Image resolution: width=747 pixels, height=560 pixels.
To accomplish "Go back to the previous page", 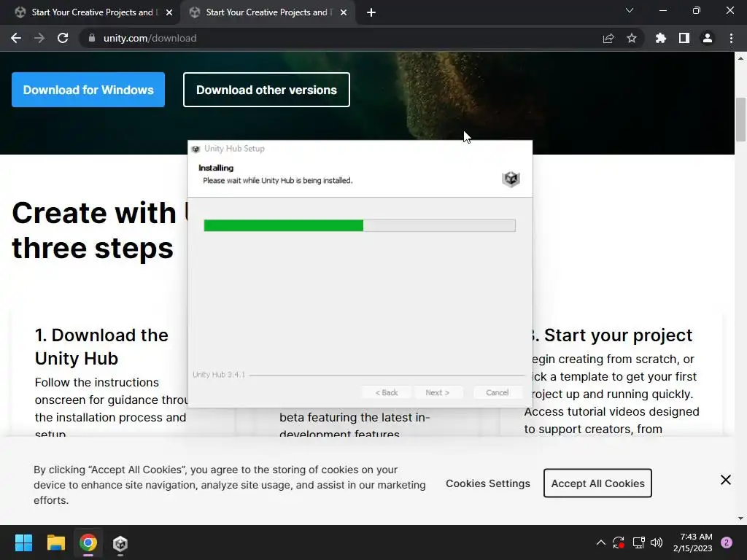I will coord(16,38).
